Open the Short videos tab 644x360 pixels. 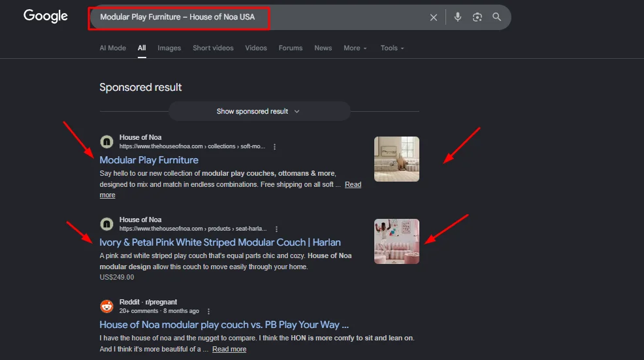(x=213, y=48)
